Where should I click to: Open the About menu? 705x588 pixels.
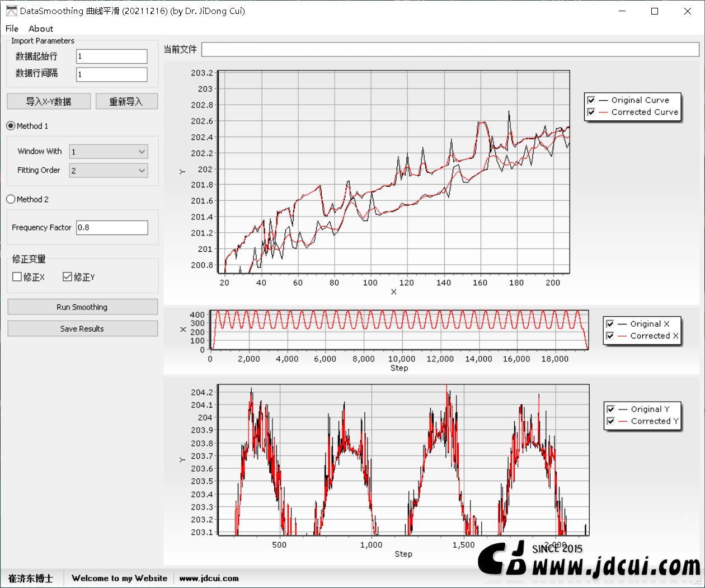(41, 29)
